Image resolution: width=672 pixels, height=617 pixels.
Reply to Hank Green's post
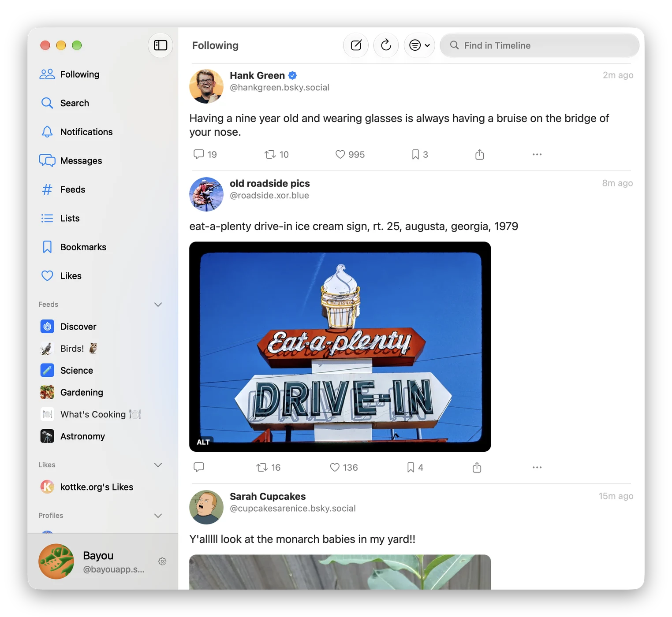pyautogui.click(x=205, y=155)
